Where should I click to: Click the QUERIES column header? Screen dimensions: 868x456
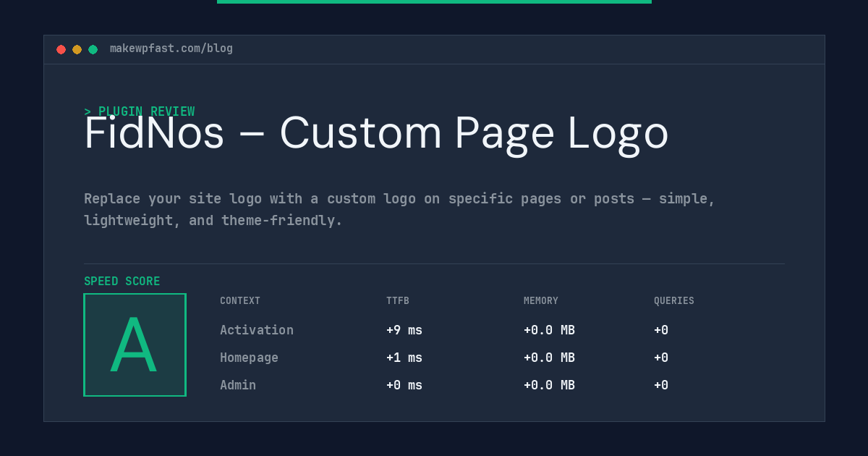(674, 301)
